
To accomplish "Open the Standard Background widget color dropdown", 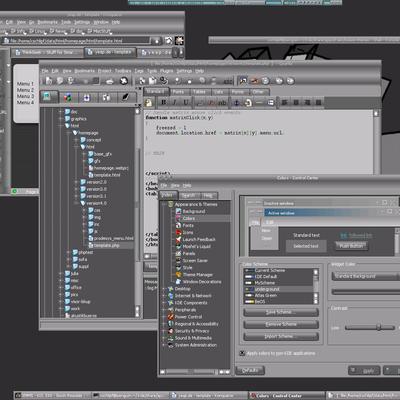I will tap(365, 276).
